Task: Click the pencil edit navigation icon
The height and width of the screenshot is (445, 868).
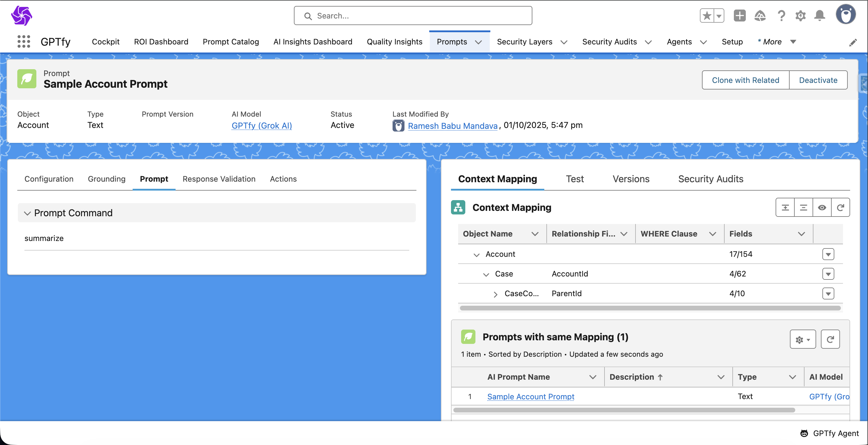Action: pyautogui.click(x=853, y=42)
